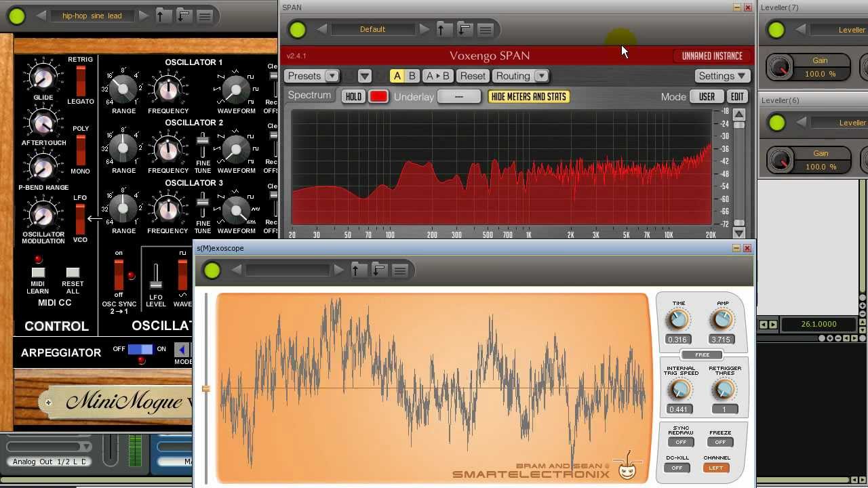Click s(M)exoscope save preset folder icon
Screen dimensions: 868x488
pos(378,270)
